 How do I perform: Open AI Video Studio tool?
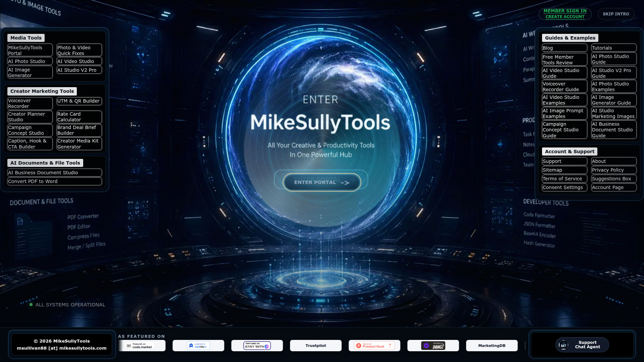click(79, 61)
